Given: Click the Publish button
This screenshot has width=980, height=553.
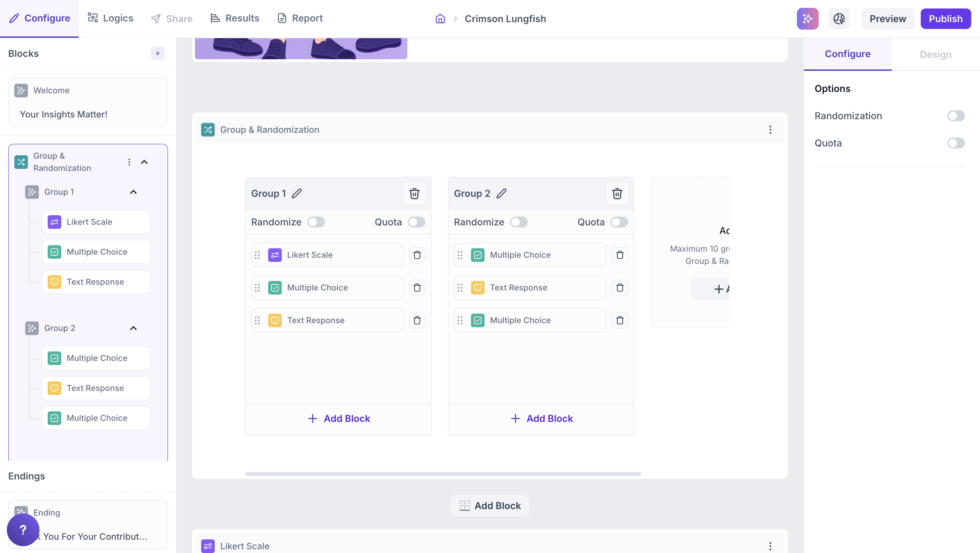Looking at the screenshot, I should 945,19.
